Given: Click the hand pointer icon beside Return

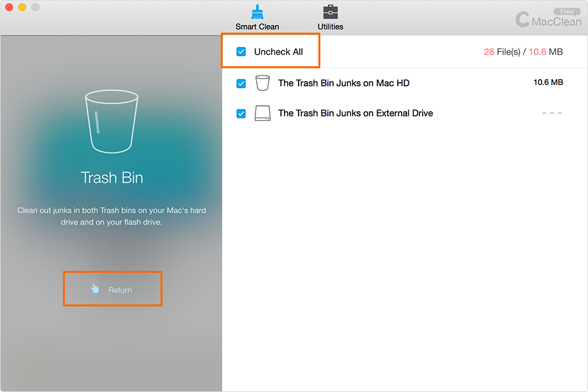Looking at the screenshot, I should coord(95,287).
